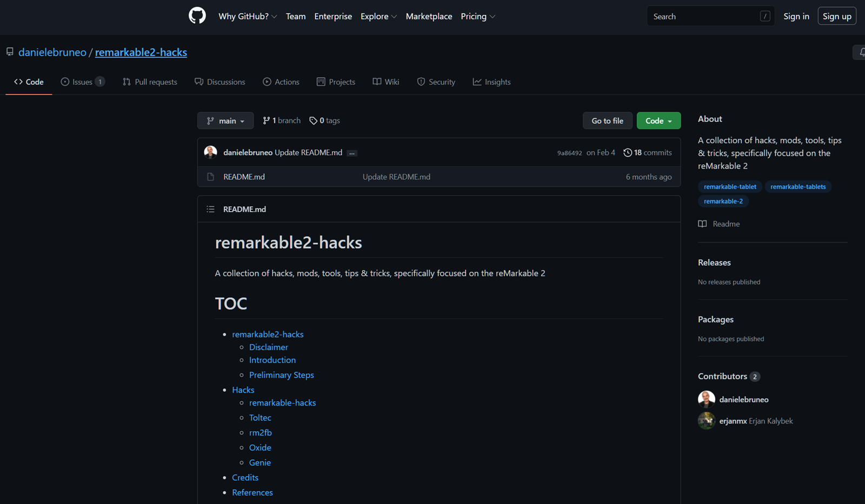View the 18 commits history
Viewport: 865px width, 504px height.
point(648,152)
